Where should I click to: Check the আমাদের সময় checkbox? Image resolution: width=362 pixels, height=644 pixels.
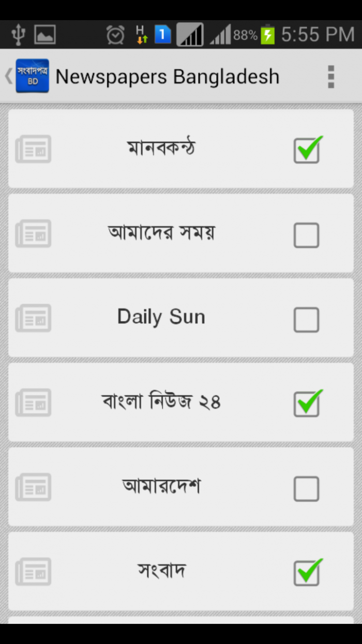pos(307,235)
